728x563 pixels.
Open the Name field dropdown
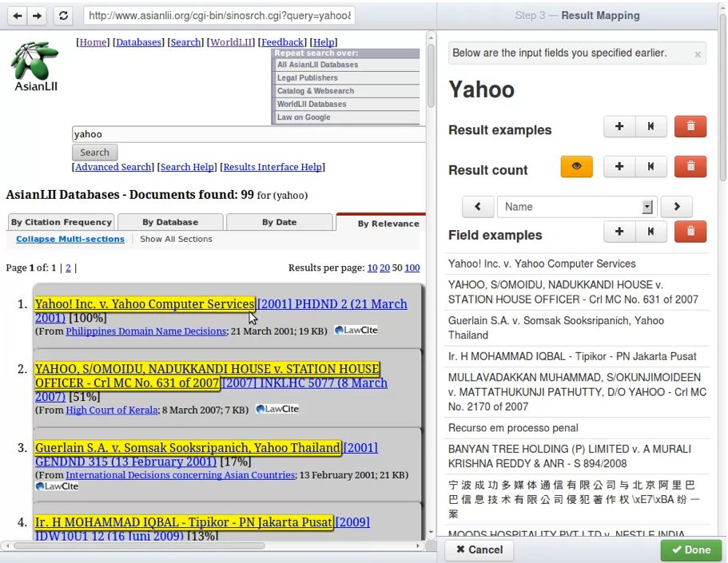[577, 207]
